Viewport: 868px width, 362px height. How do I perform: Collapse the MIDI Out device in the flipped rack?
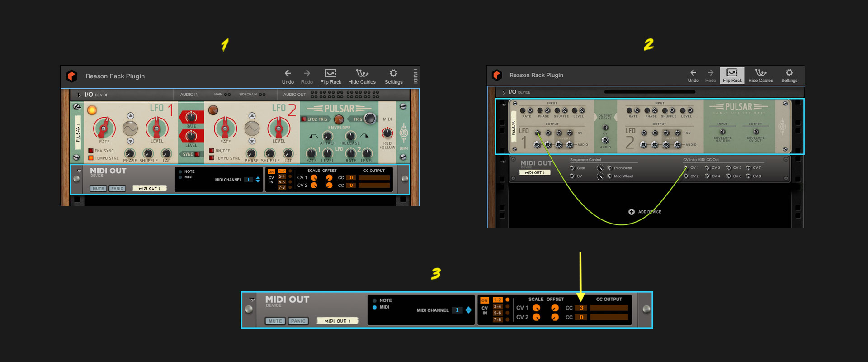click(x=503, y=161)
